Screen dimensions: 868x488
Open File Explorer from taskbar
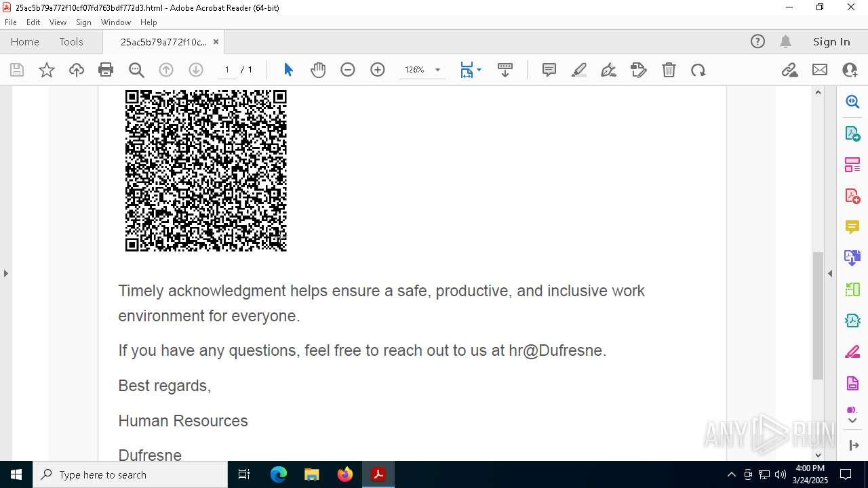pos(312,474)
